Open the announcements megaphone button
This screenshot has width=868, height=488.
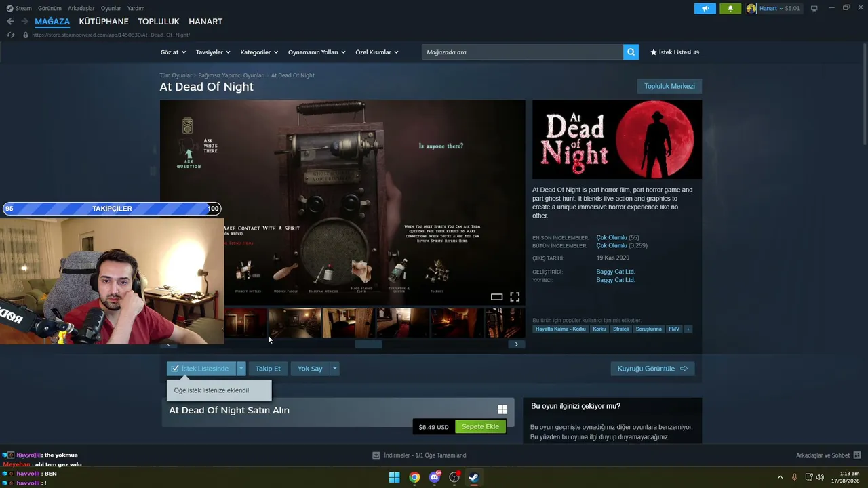pos(705,8)
